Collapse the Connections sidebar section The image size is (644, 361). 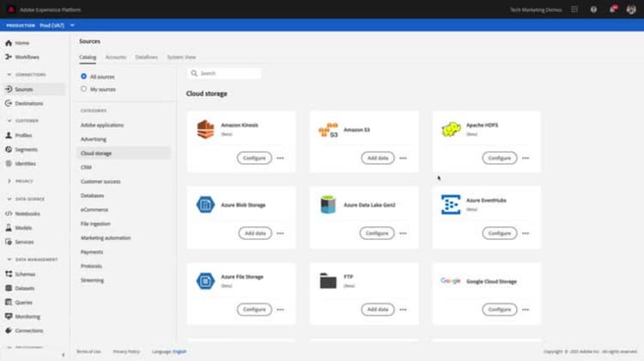tap(9, 75)
